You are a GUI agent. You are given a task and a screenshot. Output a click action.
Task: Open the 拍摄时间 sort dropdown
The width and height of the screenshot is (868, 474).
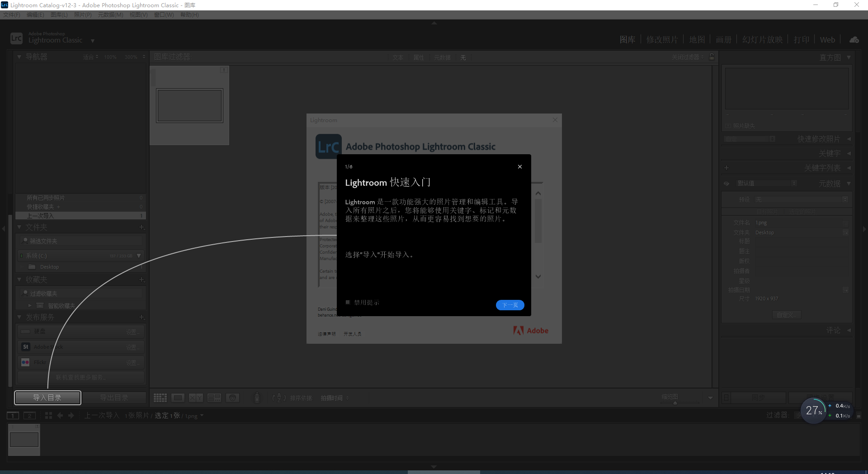click(x=334, y=398)
